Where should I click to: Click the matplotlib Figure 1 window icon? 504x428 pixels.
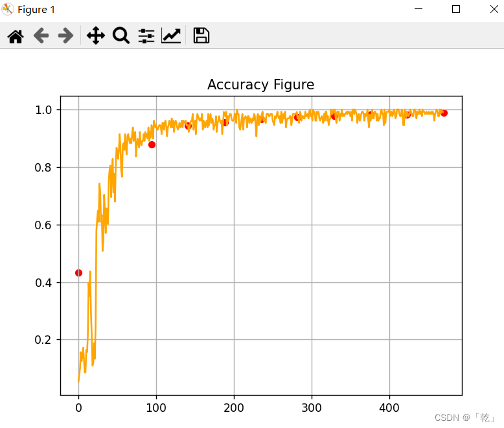(8, 9)
